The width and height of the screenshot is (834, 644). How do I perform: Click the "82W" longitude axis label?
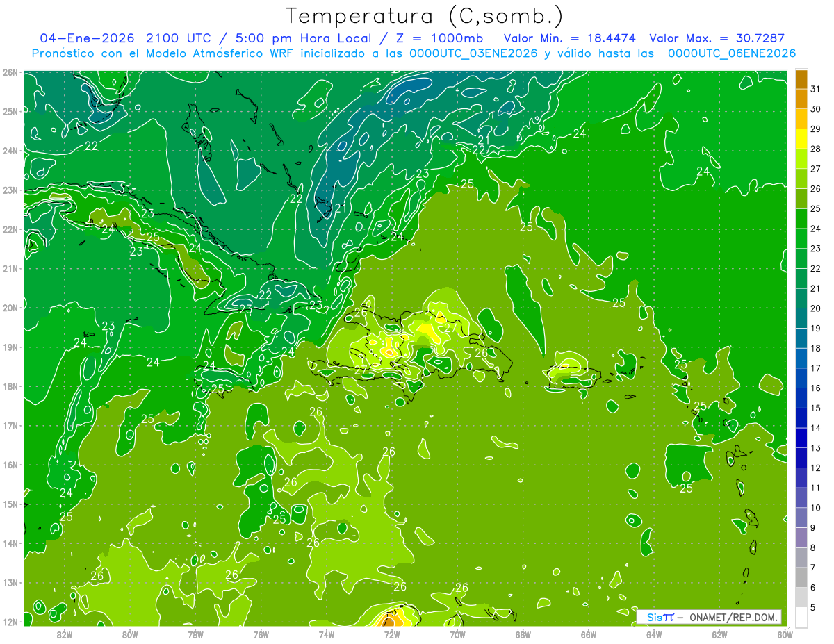point(65,634)
